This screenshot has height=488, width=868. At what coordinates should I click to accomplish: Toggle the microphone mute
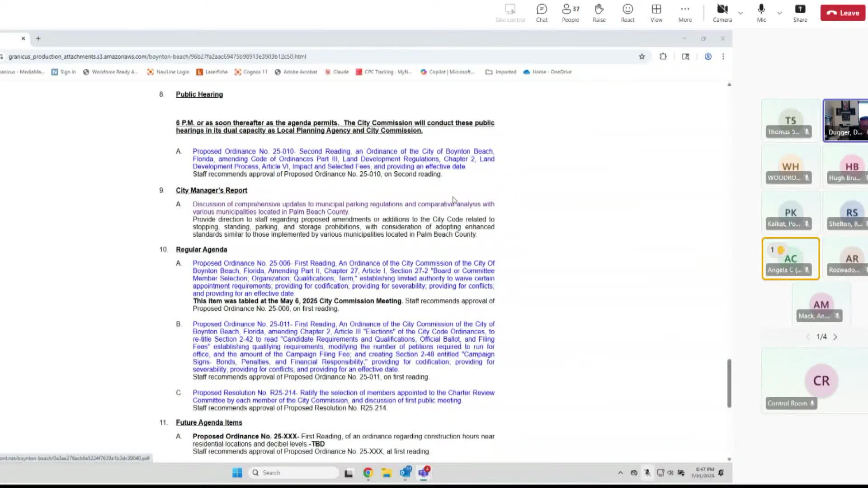pyautogui.click(x=761, y=13)
